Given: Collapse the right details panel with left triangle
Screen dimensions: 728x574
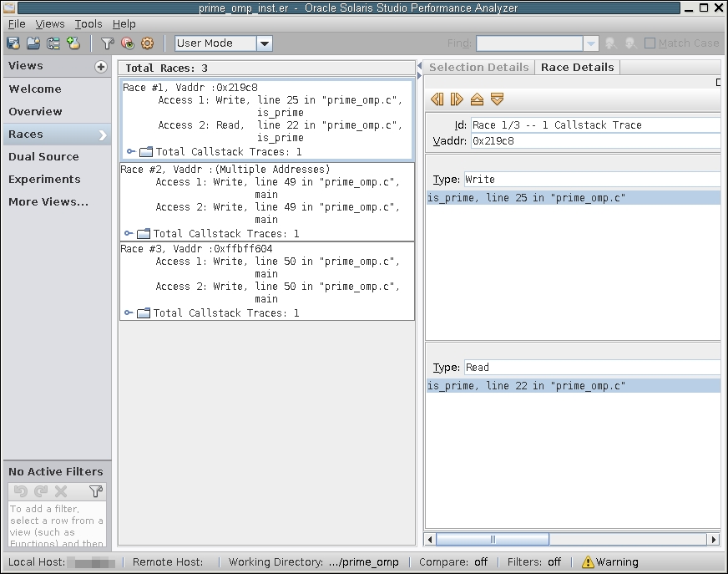Looking at the screenshot, I should click(x=419, y=65).
